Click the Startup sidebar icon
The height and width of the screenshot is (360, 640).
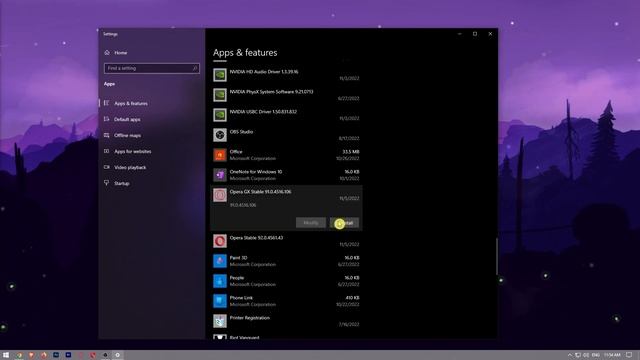point(107,183)
